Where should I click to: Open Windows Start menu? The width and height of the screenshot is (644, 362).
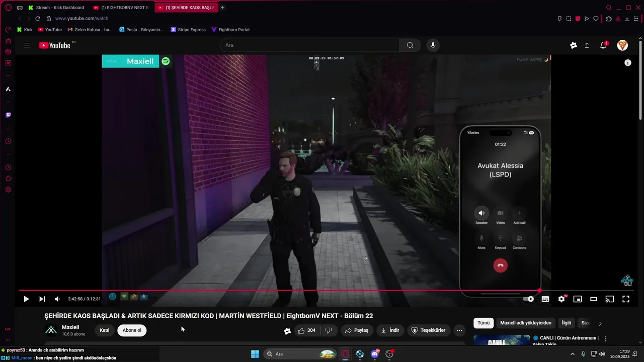(x=255, y=354)
